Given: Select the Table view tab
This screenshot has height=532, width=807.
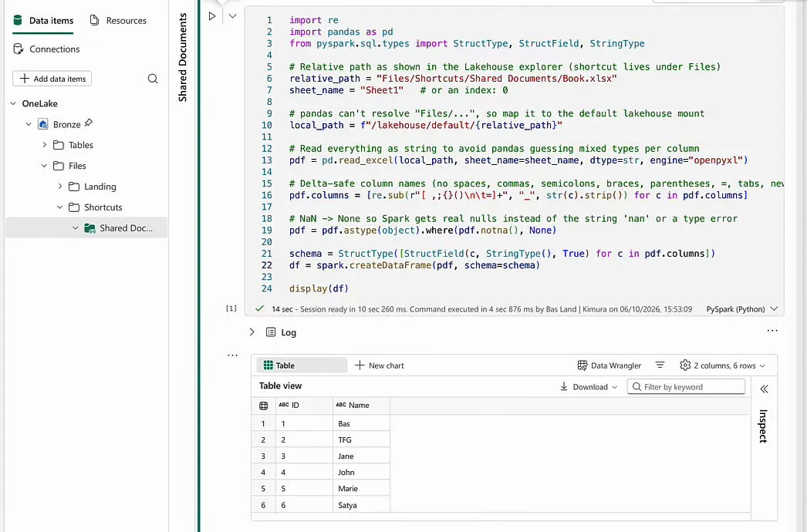Looking at the screenshot, I should tap(302, 365).
